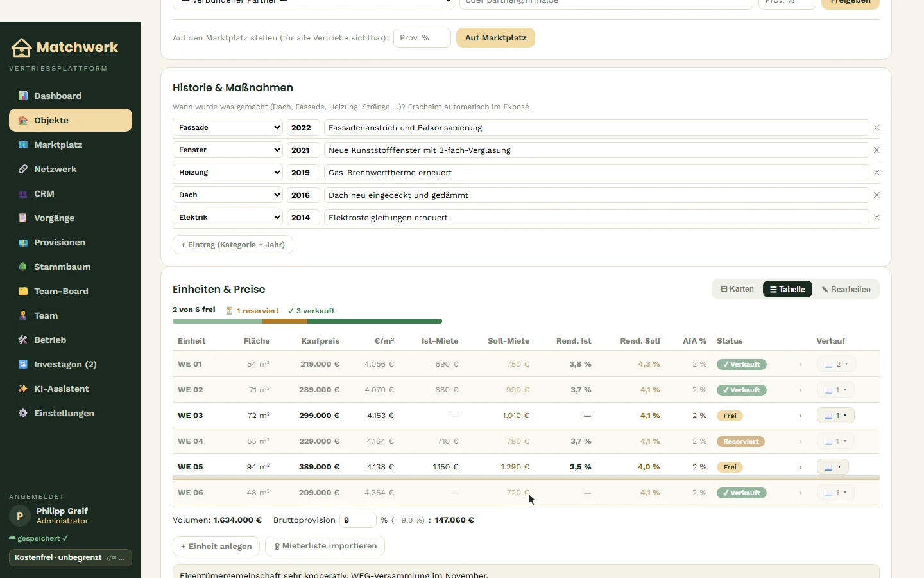
Task: Click the KI-Assistent sparkle icon in sidebar
Action: [23, 389]
